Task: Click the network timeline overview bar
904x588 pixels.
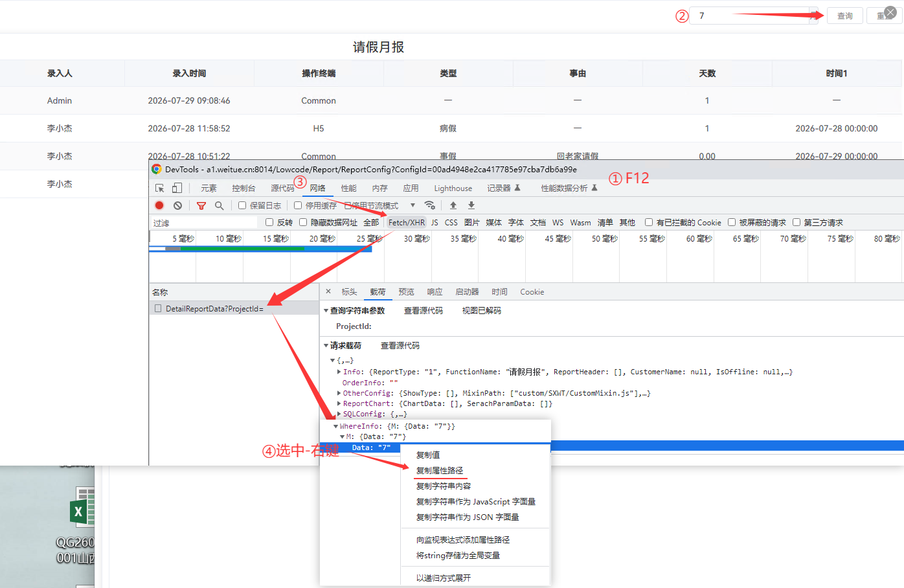Action: (x=260, y=249)
